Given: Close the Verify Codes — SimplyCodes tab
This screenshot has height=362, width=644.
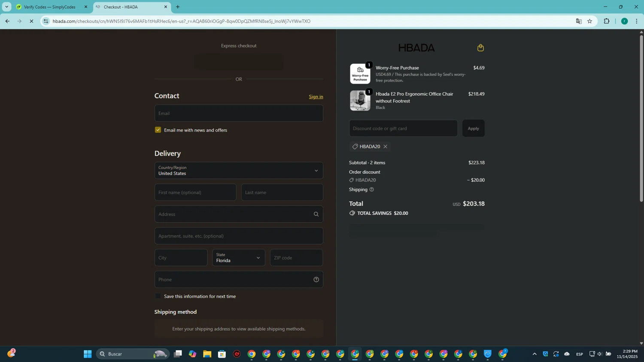Looking at the screenshot, I should pos(85,7).
